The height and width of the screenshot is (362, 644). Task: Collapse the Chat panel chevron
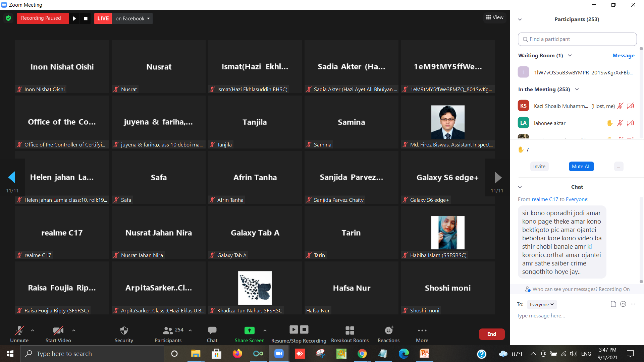520,187
